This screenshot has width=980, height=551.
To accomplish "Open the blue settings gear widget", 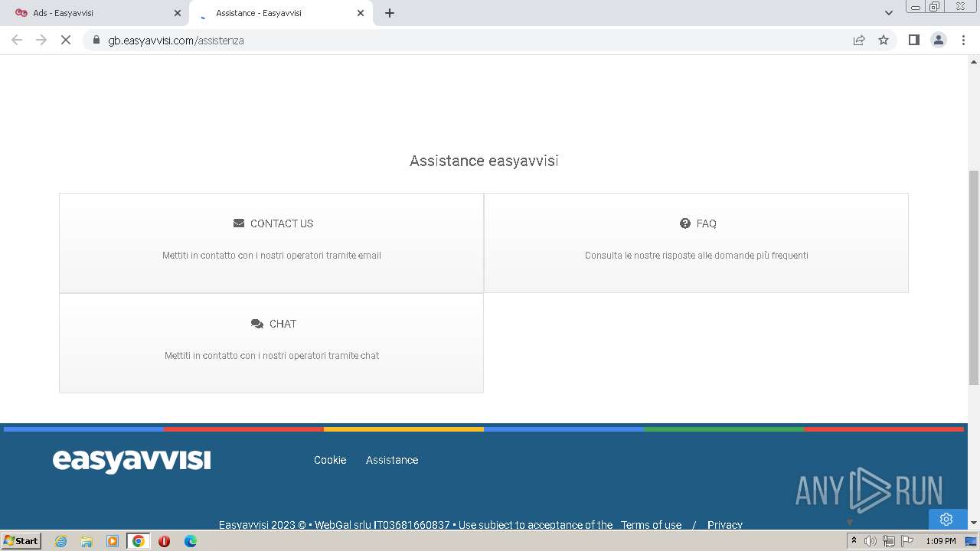I will click(x=948, y=519).
